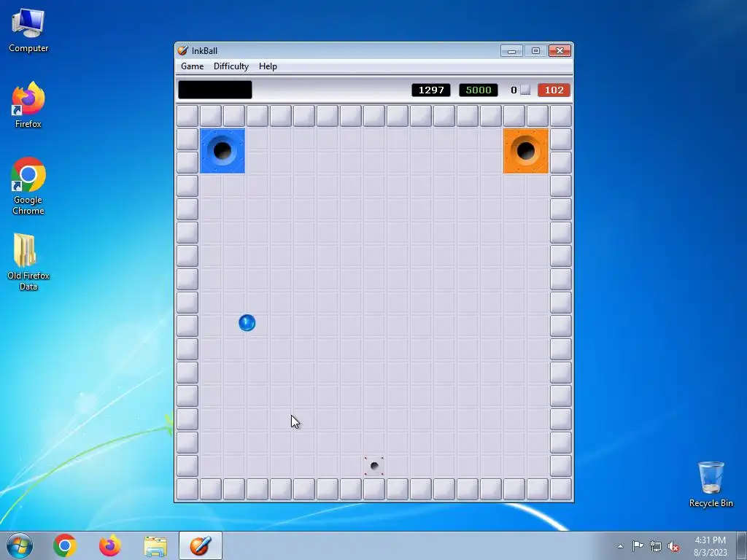Open the Game menu in InkBall
The image size is (747, 560).
[x=192, y=66]
